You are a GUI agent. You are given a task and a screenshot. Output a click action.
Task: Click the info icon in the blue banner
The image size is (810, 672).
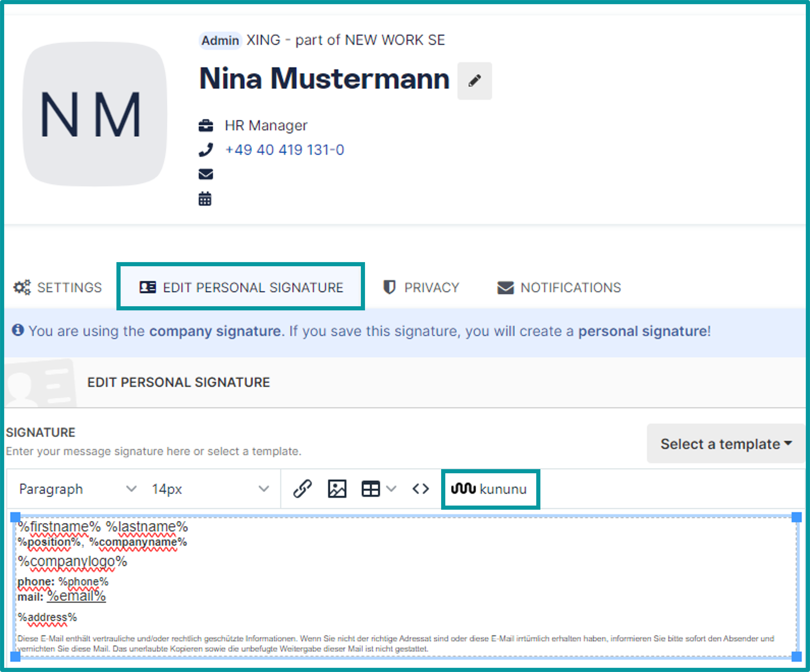[x=18, y=331]
